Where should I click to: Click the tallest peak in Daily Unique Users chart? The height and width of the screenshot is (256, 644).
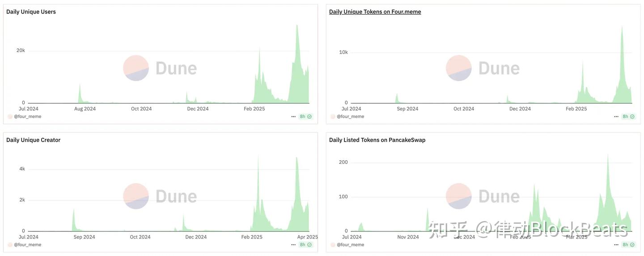click(x=297, y=26)
